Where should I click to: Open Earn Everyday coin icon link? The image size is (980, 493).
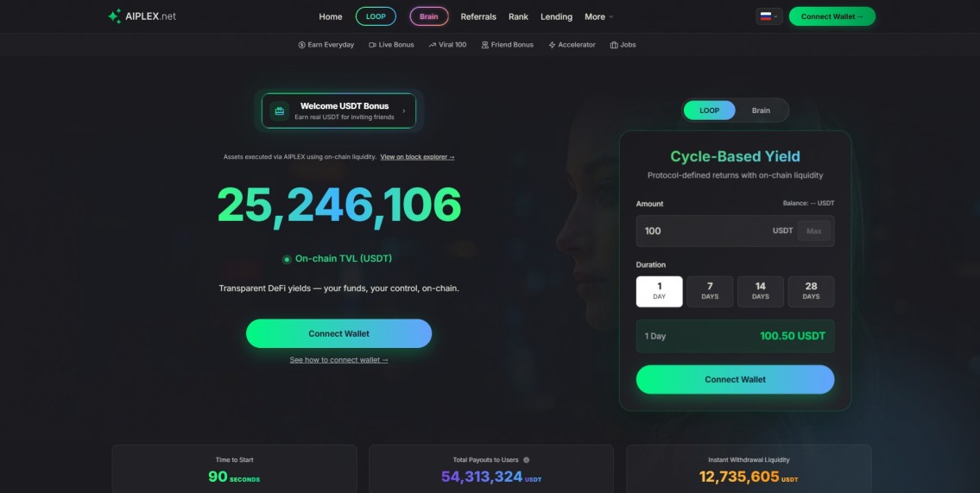click(302, 45)
